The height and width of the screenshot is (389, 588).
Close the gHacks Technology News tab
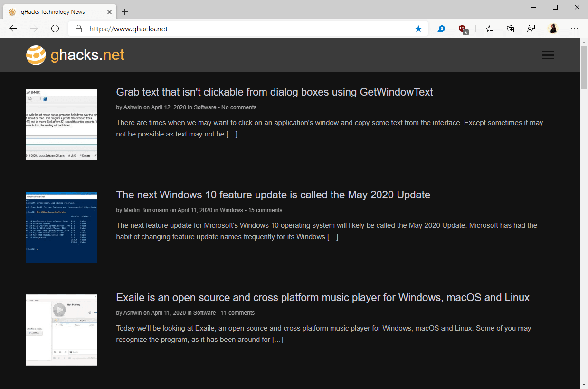click(109, 11)
